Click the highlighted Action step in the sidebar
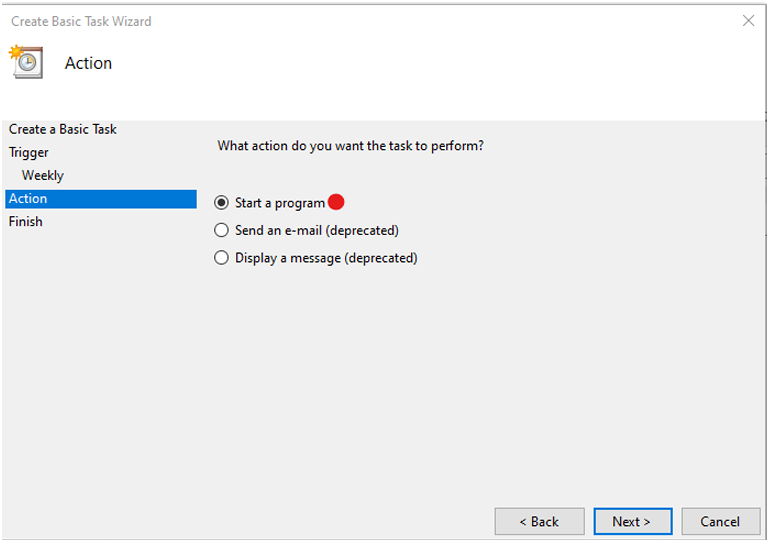The height and width of the screenshot is (540, 782). click(x=101, y=198)
